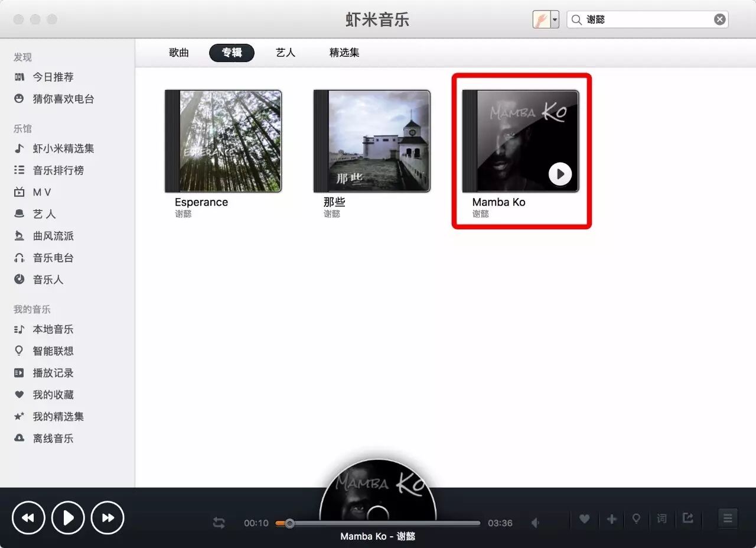Click the playback progress bar
Image resolution: width=756 pixels, height=548 pixels.
[x=378, y=523]
